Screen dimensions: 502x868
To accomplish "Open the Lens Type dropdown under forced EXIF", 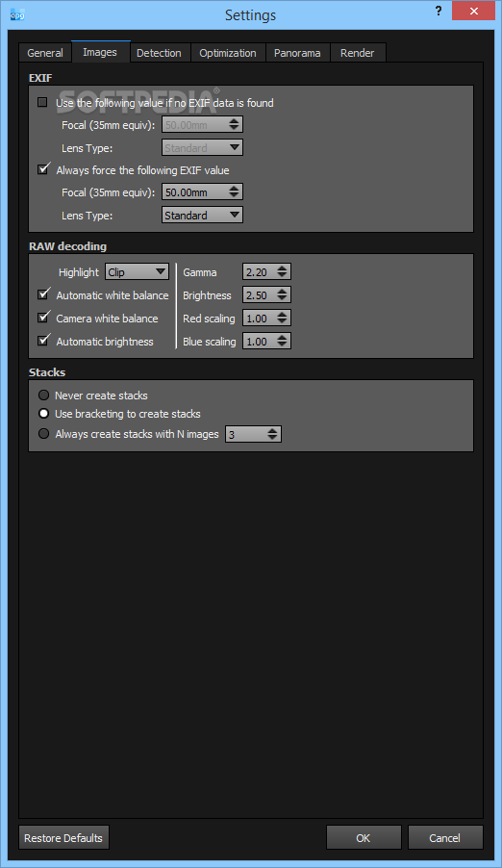I will pyautogui.click(x=203, y=215).
